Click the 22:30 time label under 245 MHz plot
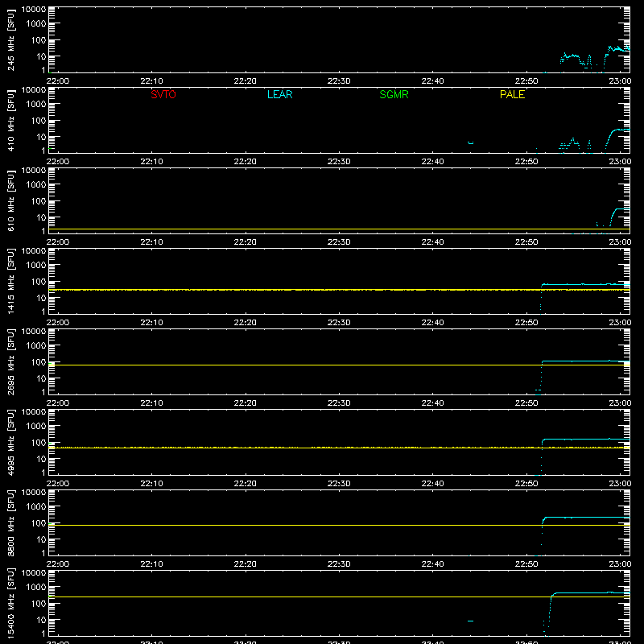This screenshot has width=644, height=644. 339,81
